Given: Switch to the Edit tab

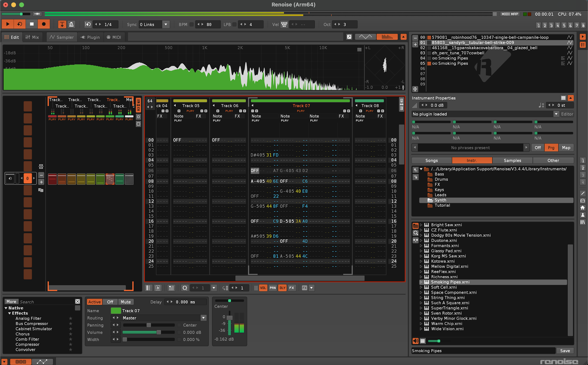Looking at the screenshot, I should (12, 37).
